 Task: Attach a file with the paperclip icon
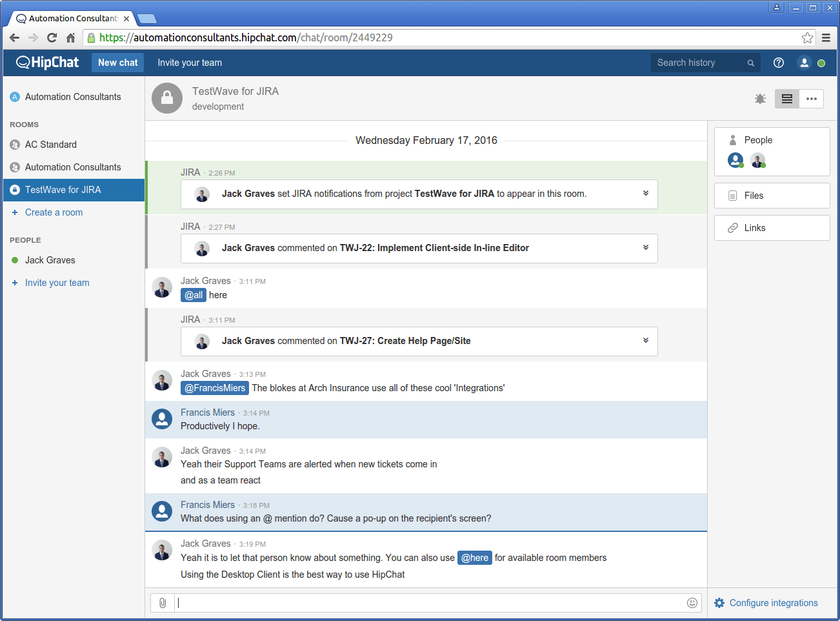tap(163, 603)
